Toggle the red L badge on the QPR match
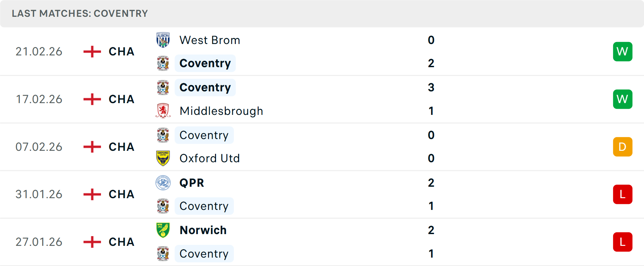644x266 pixels. pos(623,194)
